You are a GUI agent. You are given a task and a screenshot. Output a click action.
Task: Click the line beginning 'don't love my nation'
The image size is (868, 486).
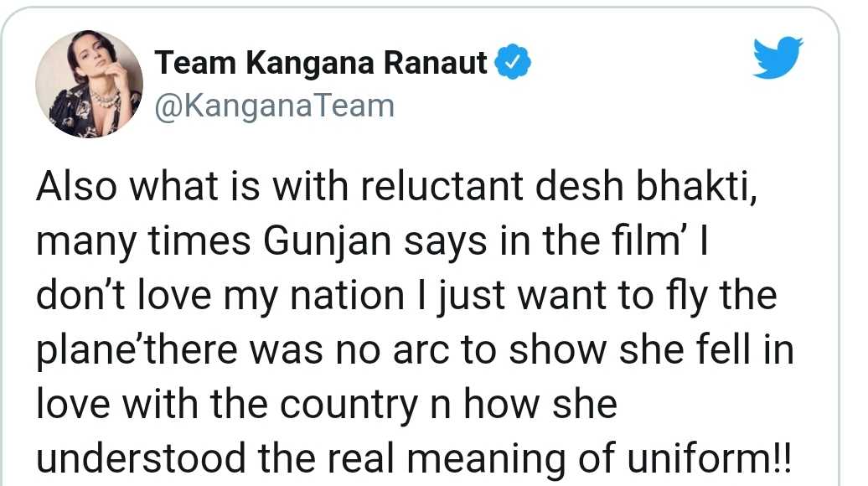(x=406, y=296)
